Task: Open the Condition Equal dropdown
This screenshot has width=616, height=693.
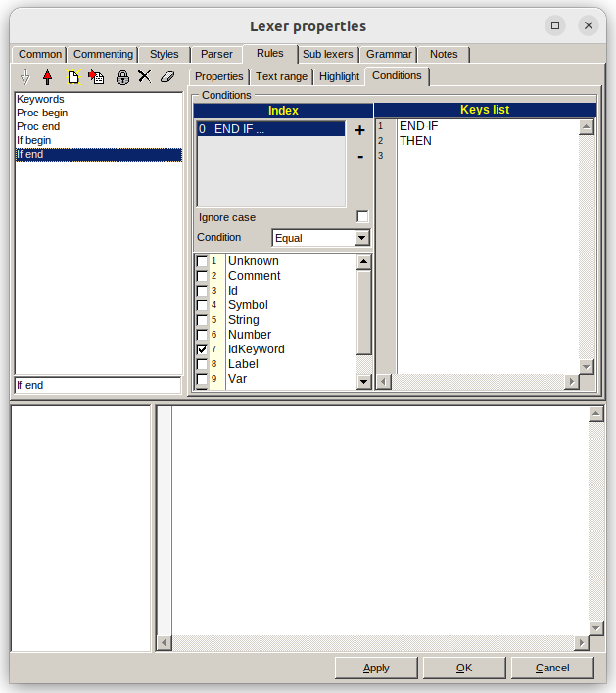Action: point(361,238)
